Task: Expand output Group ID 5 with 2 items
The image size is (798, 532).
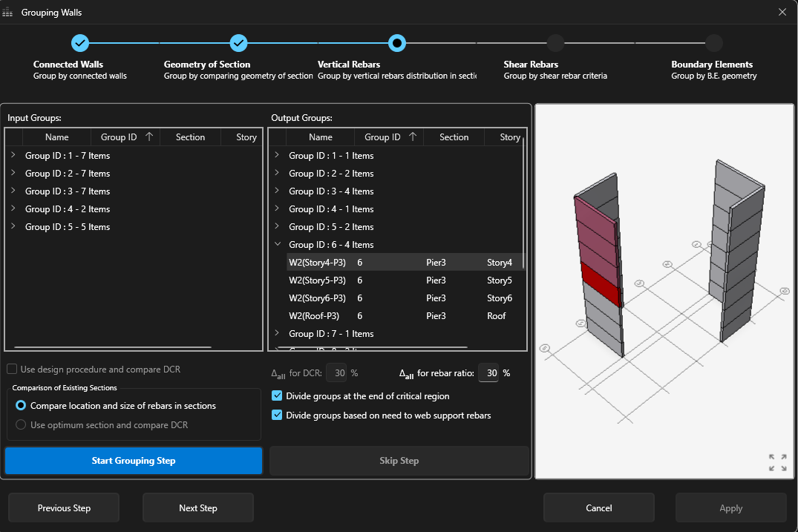Action: click(x=277, y=226)
